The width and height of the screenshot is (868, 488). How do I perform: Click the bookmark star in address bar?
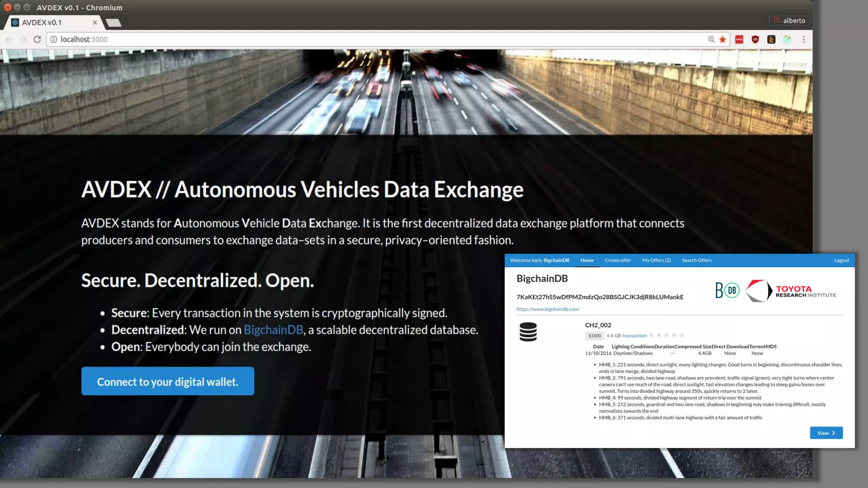(723, 39)
